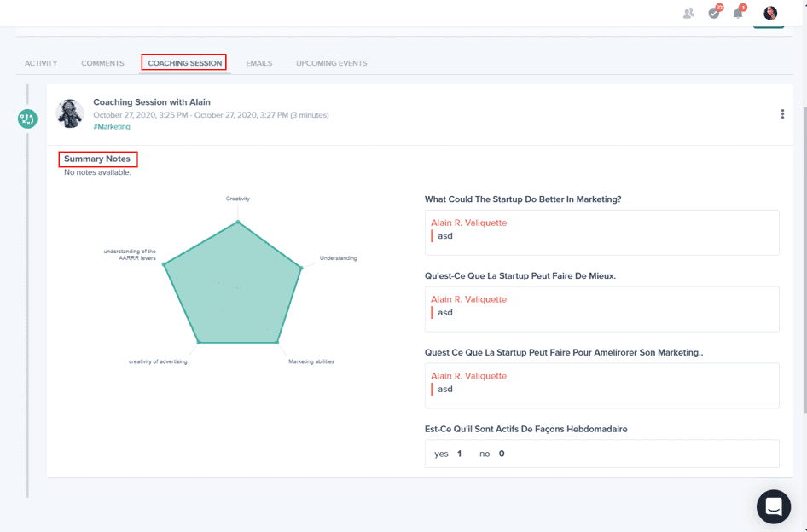
Task: Click the coaching session timeline icon
Action: (27, 119)
